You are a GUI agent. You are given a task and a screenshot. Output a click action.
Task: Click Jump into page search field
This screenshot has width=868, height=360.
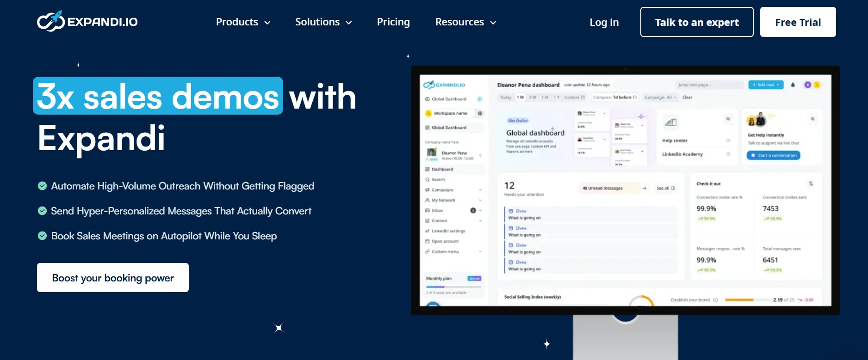pos(709,85)
